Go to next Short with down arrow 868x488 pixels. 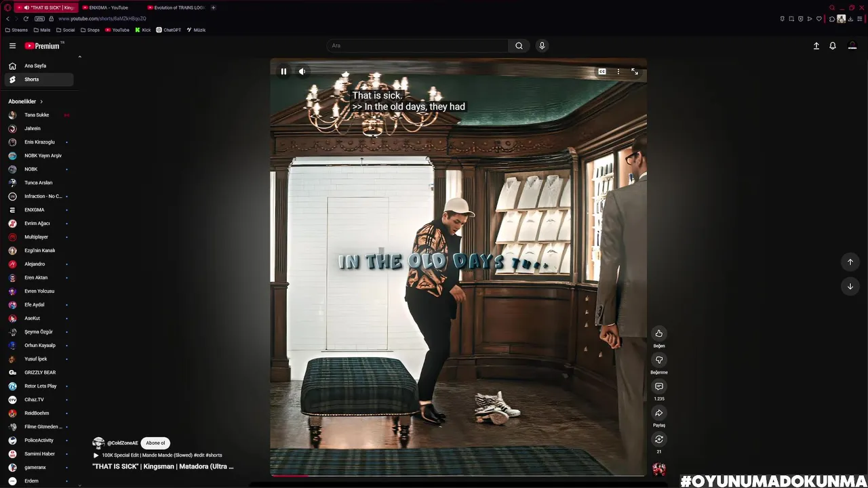850,286
